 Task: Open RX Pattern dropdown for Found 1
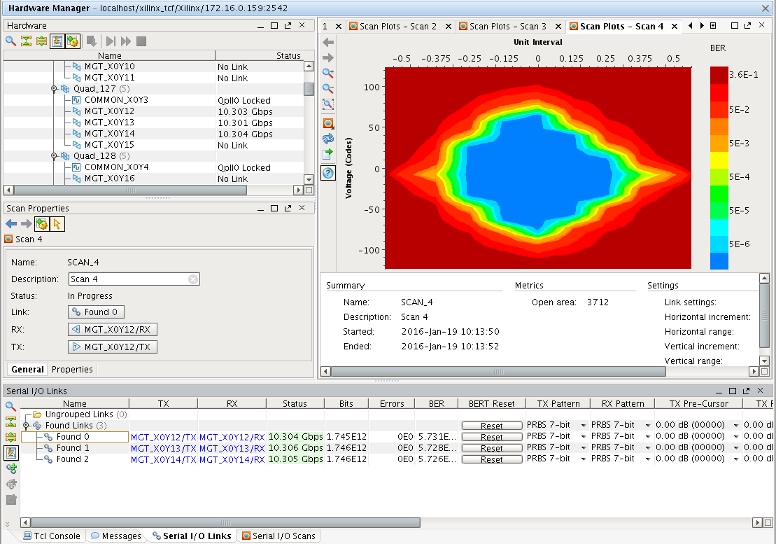click(647, 448)
